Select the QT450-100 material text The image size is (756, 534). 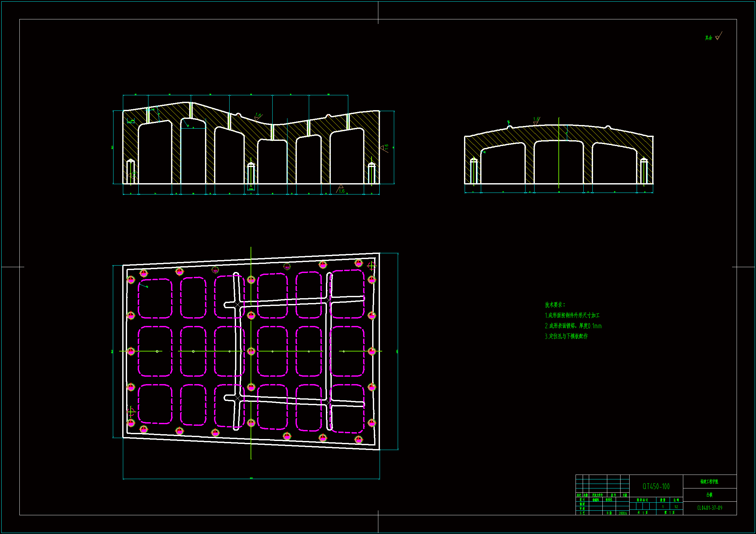tap(656, 486)
